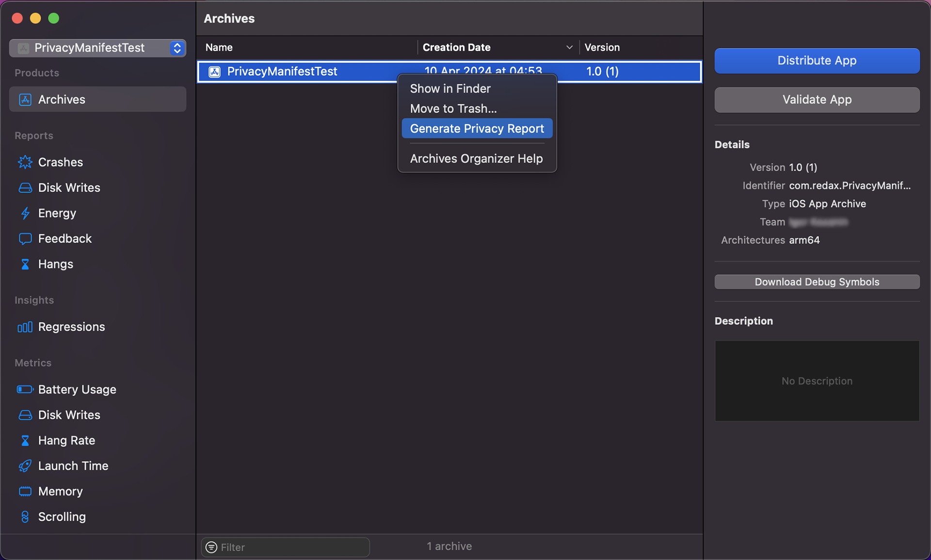
Task: Click the Memory chip icon
Action: point(25,491)
